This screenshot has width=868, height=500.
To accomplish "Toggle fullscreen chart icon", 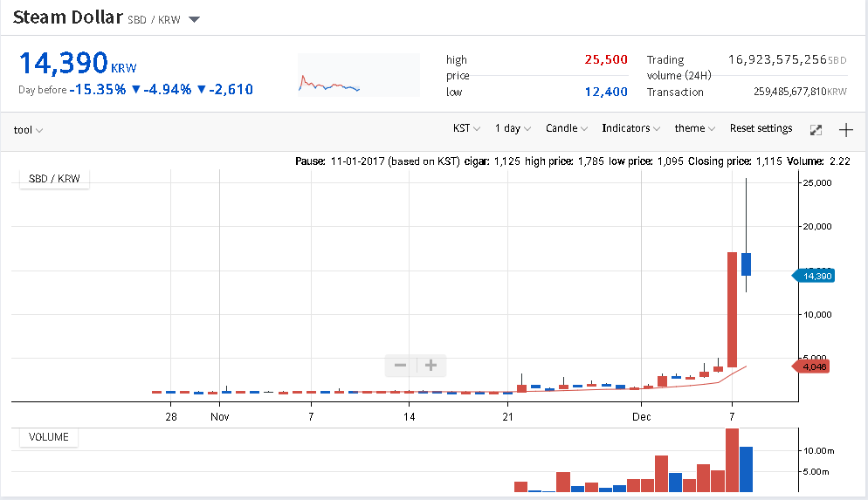I will coord(816,130).
